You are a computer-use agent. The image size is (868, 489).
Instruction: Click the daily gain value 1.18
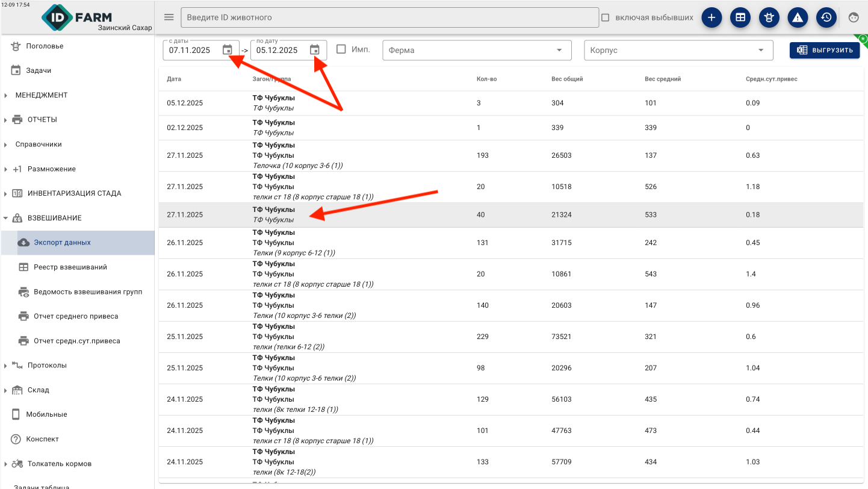(753, 187)
